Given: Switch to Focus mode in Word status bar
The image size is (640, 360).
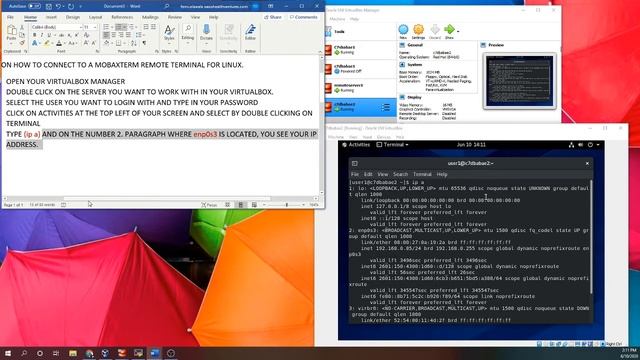Looking at the screenshot, I should pyautogui.click(x=209, y=204).
